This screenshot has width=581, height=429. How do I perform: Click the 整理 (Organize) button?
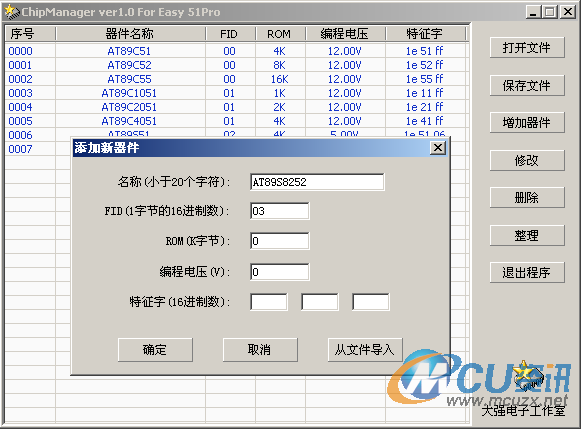coord(527,235)
